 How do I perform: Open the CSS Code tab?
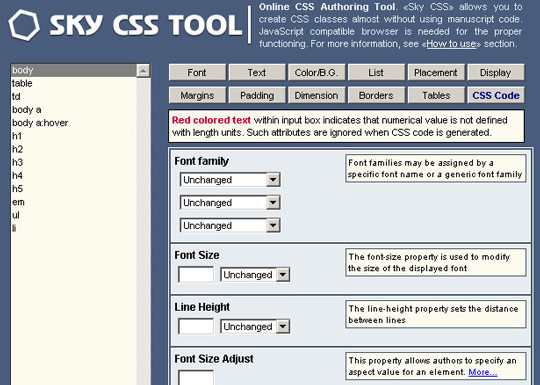[496, 95]
